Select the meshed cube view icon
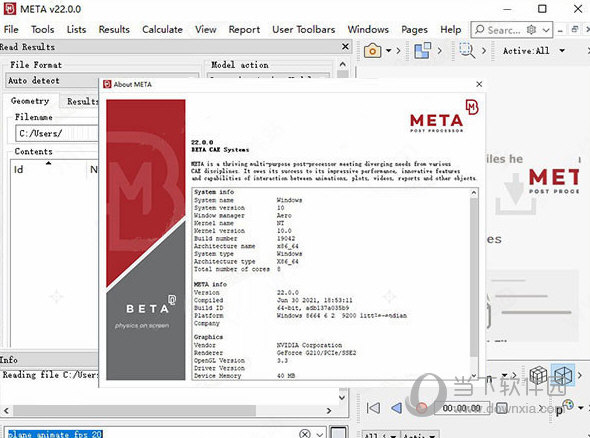The width and height of the screenshot is (590, 438). coord(538,375)
